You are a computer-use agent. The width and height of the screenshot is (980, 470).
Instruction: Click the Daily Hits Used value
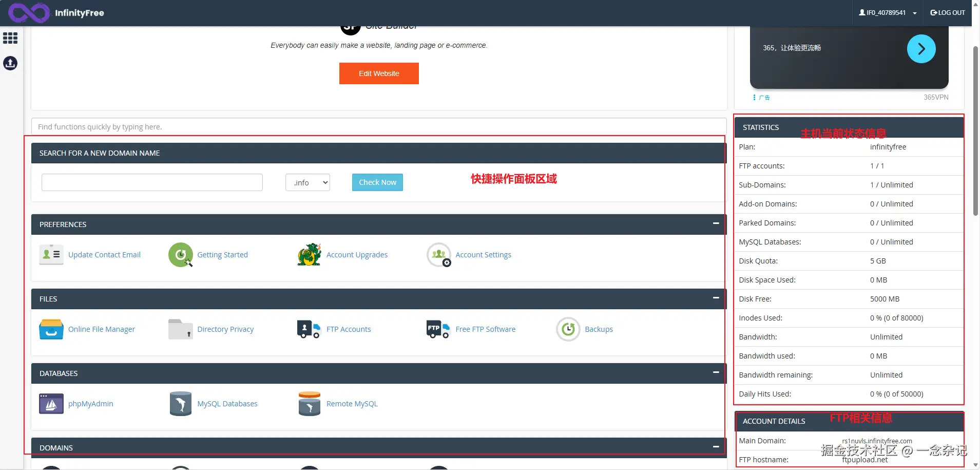click(x=897, y=394)
